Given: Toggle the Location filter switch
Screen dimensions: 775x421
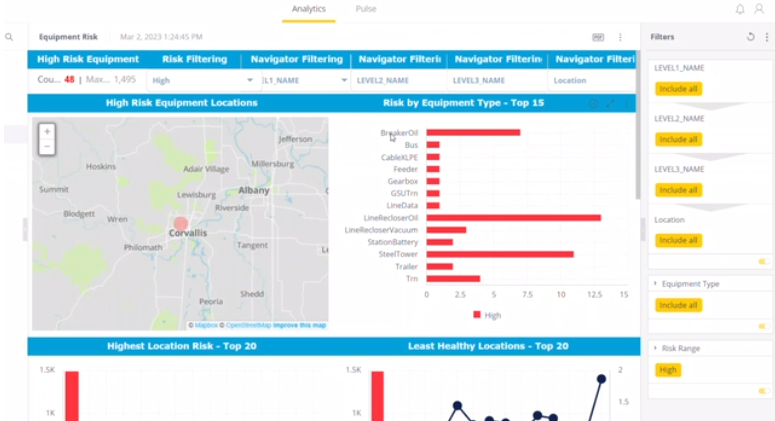Looking at the screenshot, I should tap(764, 261).
